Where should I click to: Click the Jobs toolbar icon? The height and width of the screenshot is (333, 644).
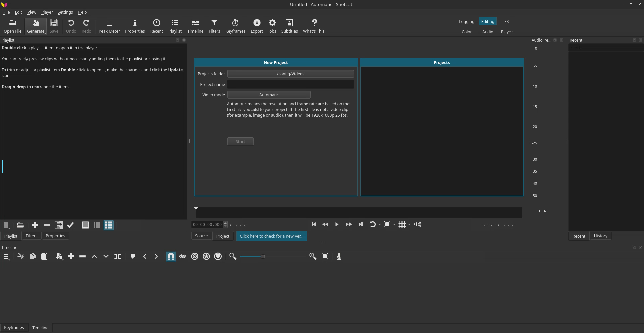(x=272, y=26)
